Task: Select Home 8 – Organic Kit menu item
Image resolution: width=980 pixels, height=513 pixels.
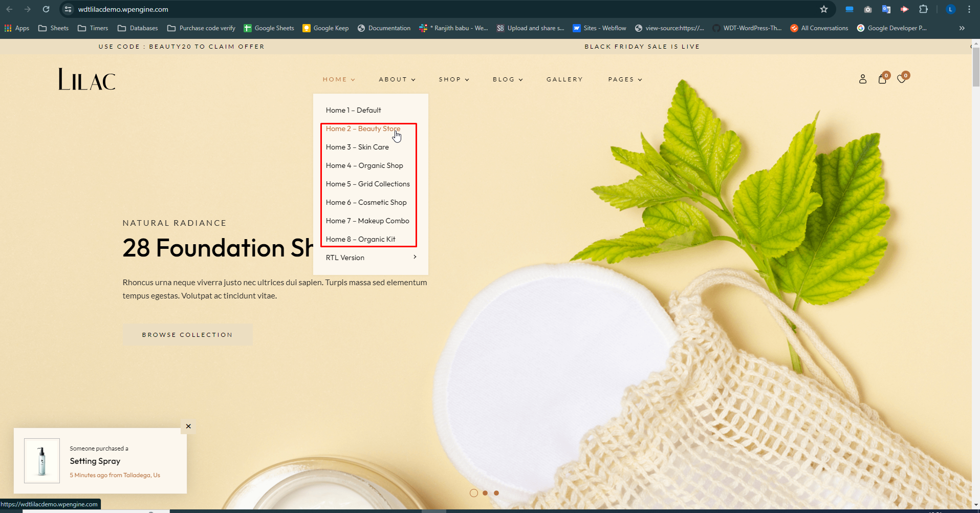Action: [360, 239]
